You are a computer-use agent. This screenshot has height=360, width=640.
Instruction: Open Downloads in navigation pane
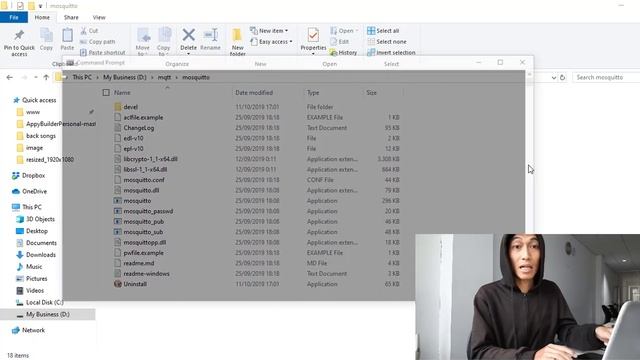pyautogui.click(x=36, y=255)
